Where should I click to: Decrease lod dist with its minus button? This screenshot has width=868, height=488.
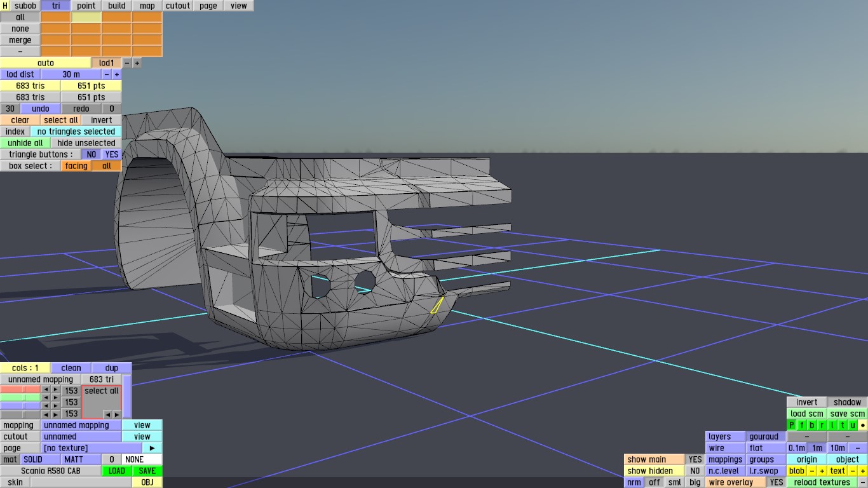pos(107,74)
